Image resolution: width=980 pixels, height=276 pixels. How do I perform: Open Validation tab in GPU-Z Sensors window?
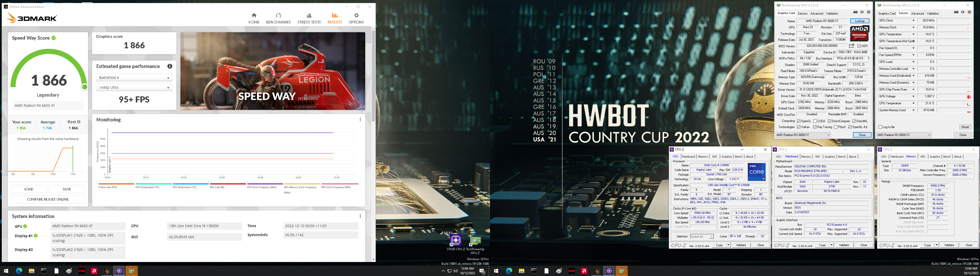coord(933,13)
